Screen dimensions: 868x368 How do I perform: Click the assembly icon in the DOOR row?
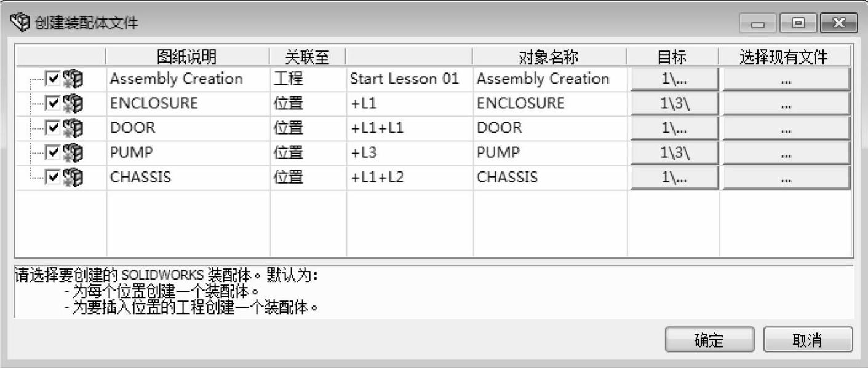click(x=73, y=128)
